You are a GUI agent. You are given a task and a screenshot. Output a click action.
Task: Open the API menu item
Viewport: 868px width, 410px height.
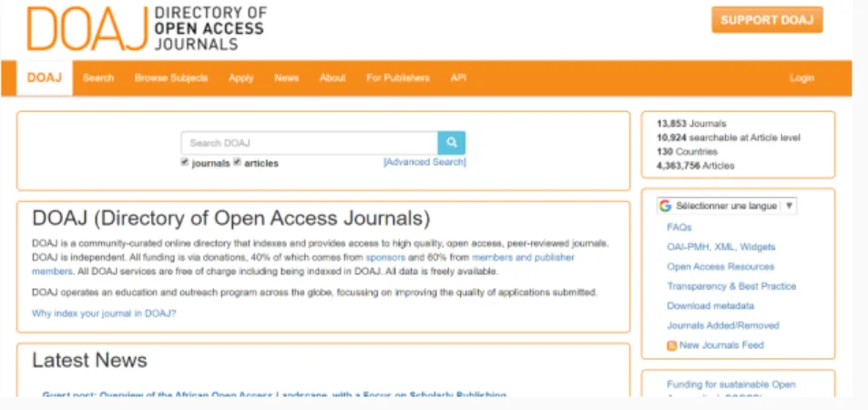[458, 78]
